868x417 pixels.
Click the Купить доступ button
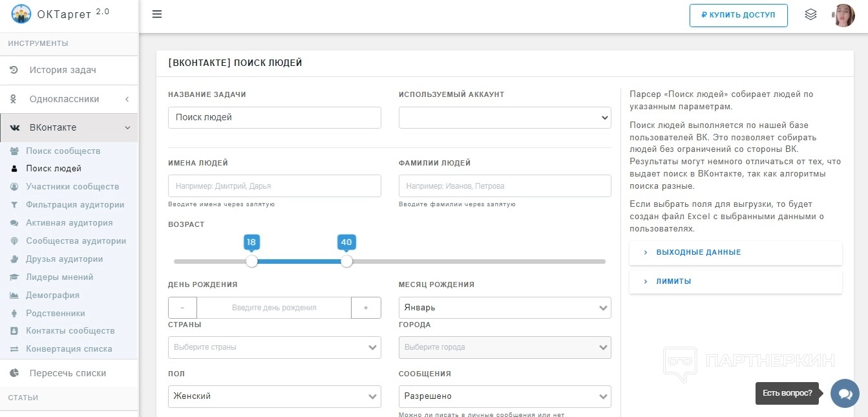pos(738,15)
